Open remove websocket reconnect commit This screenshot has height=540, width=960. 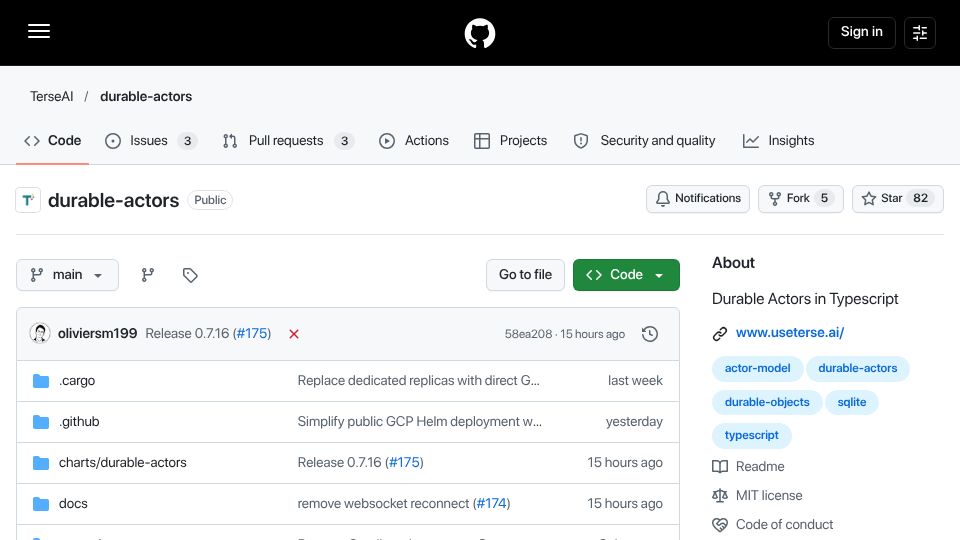tap(383, 504)
